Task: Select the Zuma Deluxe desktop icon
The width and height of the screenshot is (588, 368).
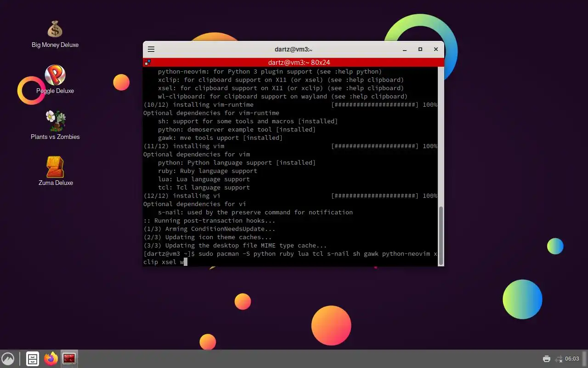Action: [55, 172]
